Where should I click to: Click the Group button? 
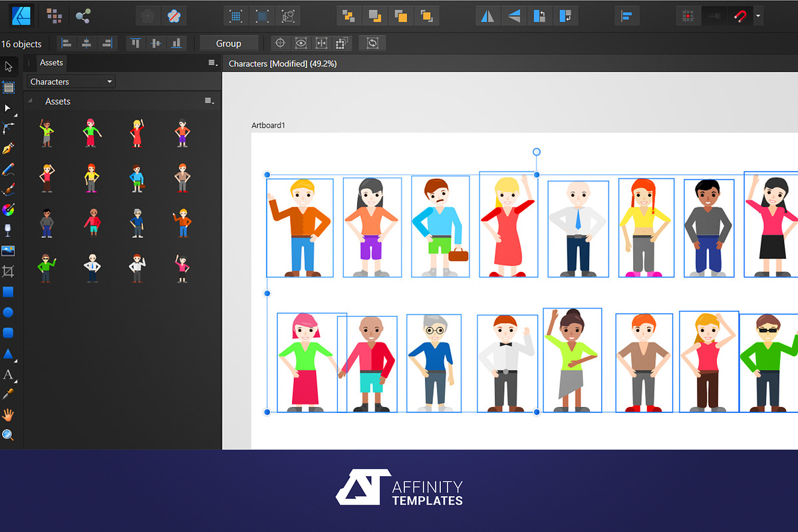[228, 43]
